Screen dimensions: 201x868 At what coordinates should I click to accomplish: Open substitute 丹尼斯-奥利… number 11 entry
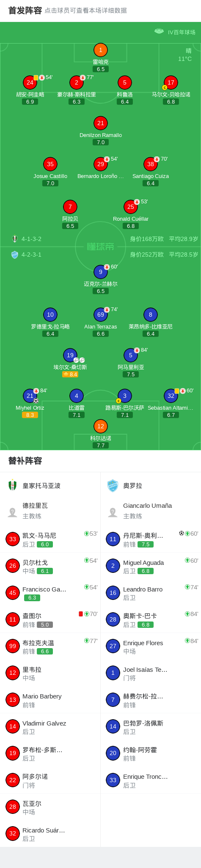point(151,539)
